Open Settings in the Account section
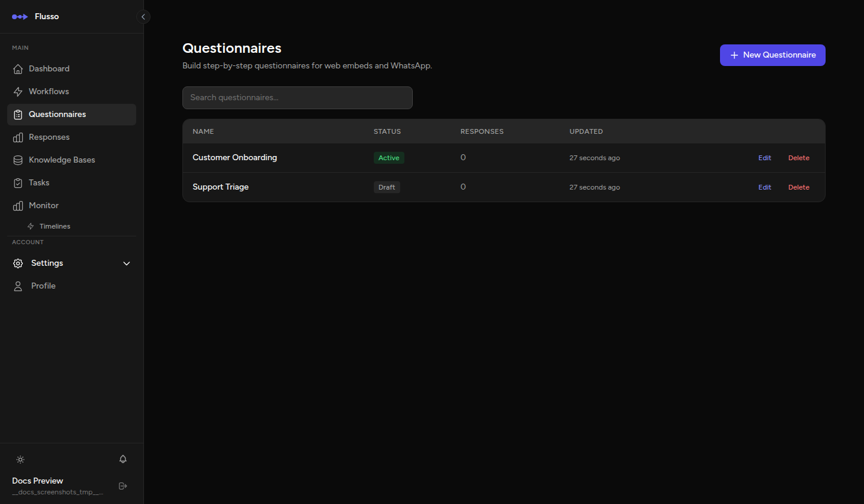864x504 pixels. (x=71, y=263)
